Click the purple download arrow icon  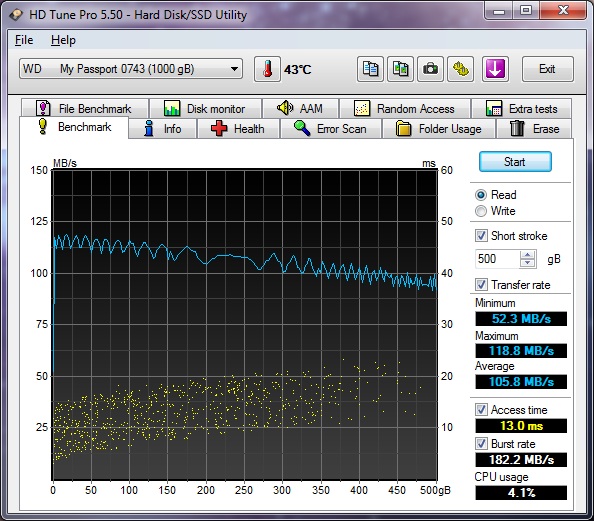[x=495, y=69]
